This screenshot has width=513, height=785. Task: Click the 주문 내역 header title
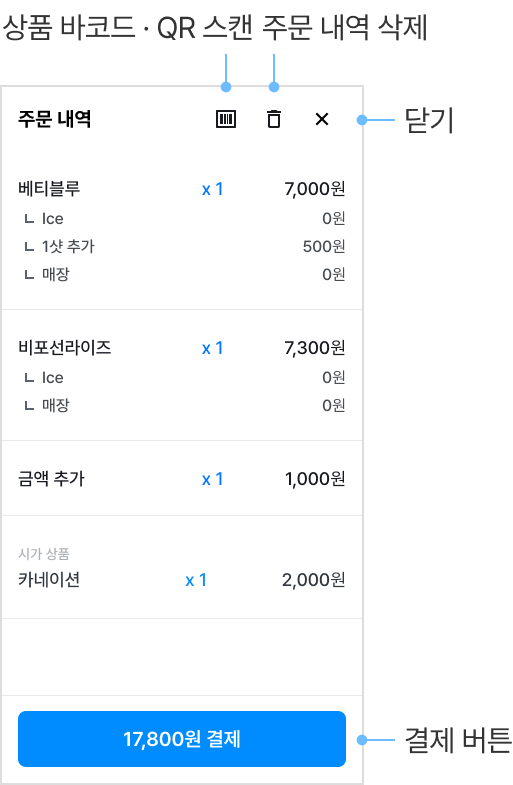(55, 119)
